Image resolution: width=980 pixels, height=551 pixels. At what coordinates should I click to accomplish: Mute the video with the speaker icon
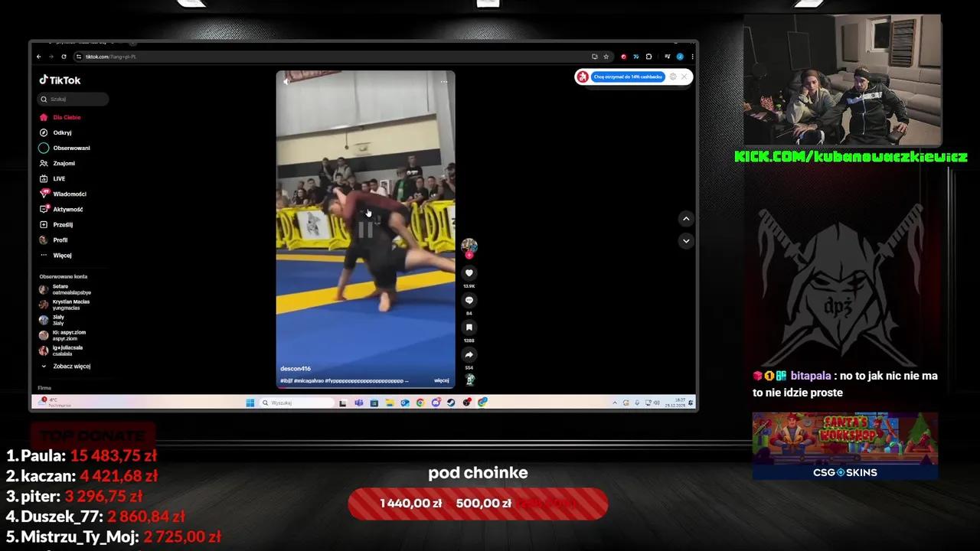click(287, 81)
